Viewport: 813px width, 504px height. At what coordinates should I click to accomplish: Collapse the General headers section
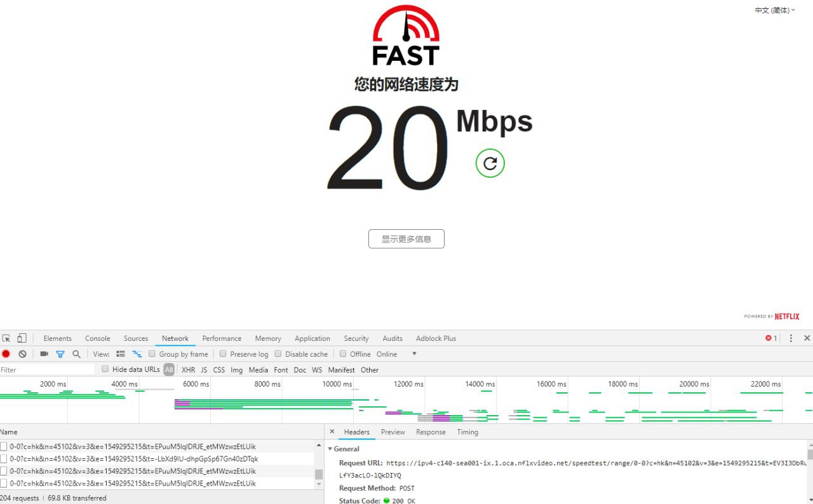pyautogui.click(x=330, y=449)
